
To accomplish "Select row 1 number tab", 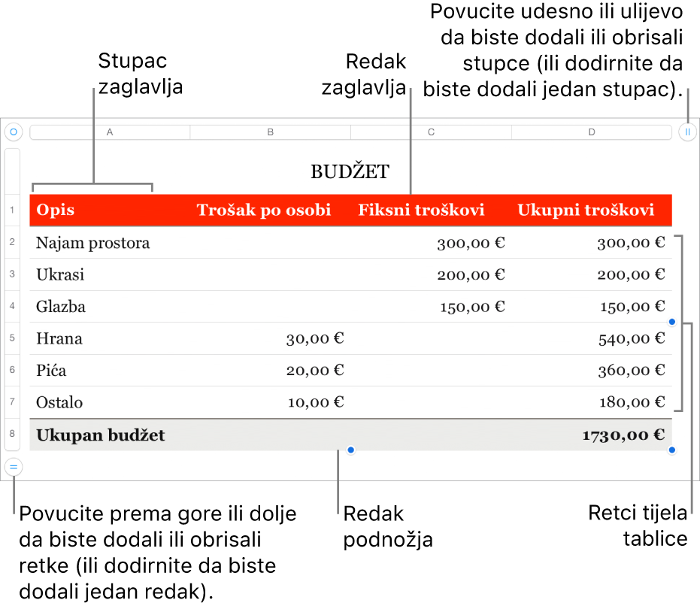I will tap(12, 210).
